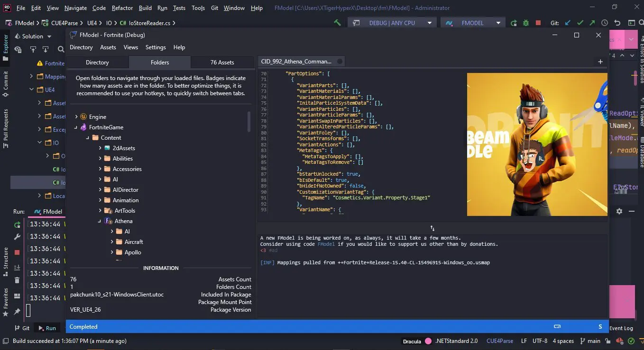The height and width of the screenshot is (350, 644).
Task: Open the Refactor menu in Rider
Action: coord(122,8)
